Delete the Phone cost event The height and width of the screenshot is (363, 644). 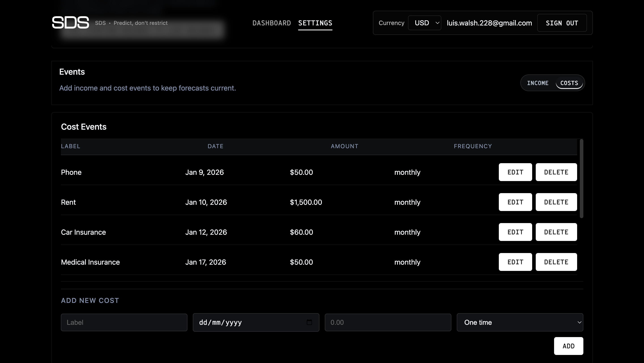(556, 172)
